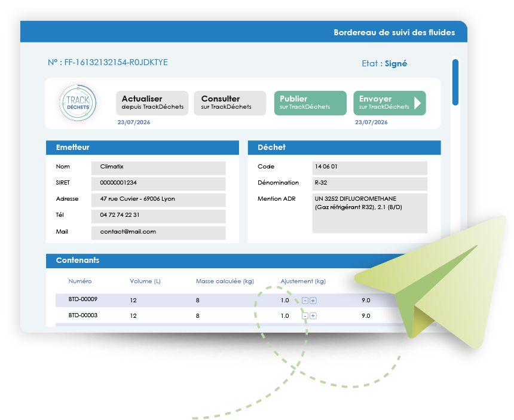Click the Signé status text
Viewport: 514px width, 420px height.
tap(396, 63)
